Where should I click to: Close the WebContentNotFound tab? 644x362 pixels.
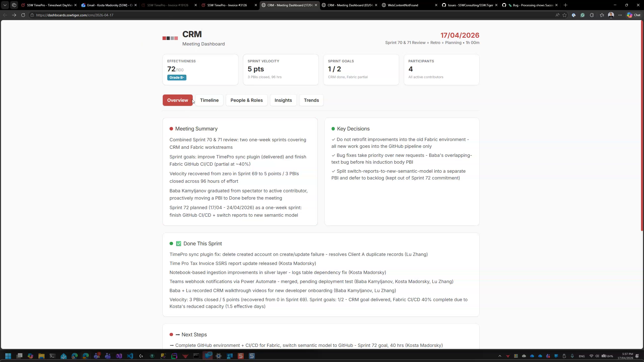436,5
